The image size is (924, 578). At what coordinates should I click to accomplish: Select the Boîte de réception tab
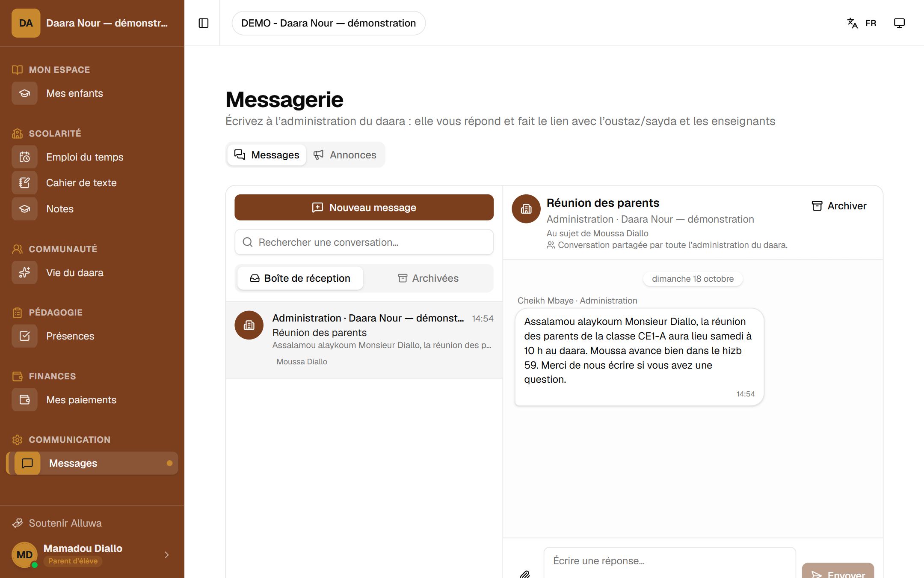point(300,278)
